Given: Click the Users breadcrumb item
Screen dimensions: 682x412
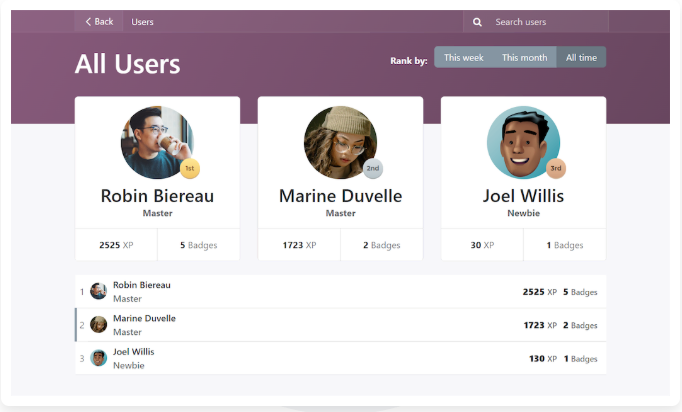Looking at the screenshot, I should (143, 22).
